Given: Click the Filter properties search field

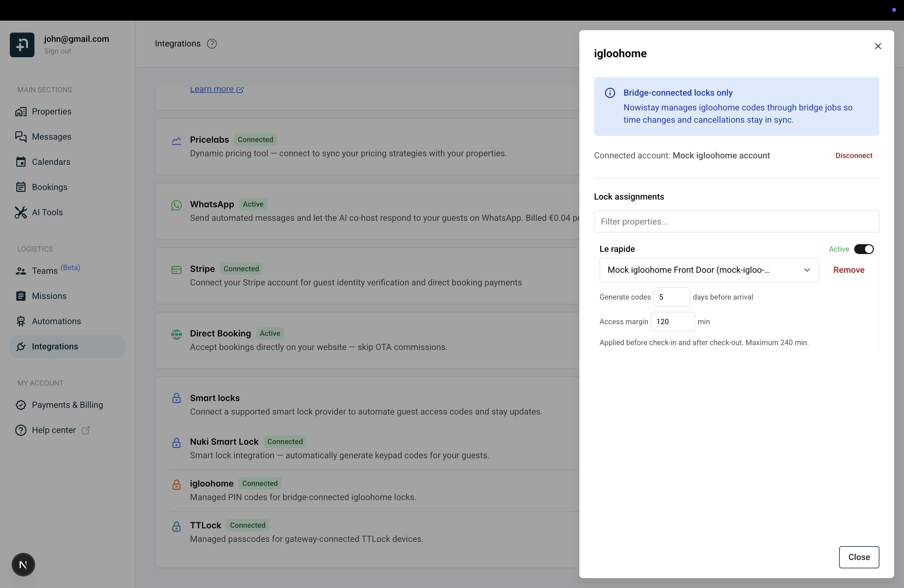Looking at the screenshot, I should coord(736,221).
